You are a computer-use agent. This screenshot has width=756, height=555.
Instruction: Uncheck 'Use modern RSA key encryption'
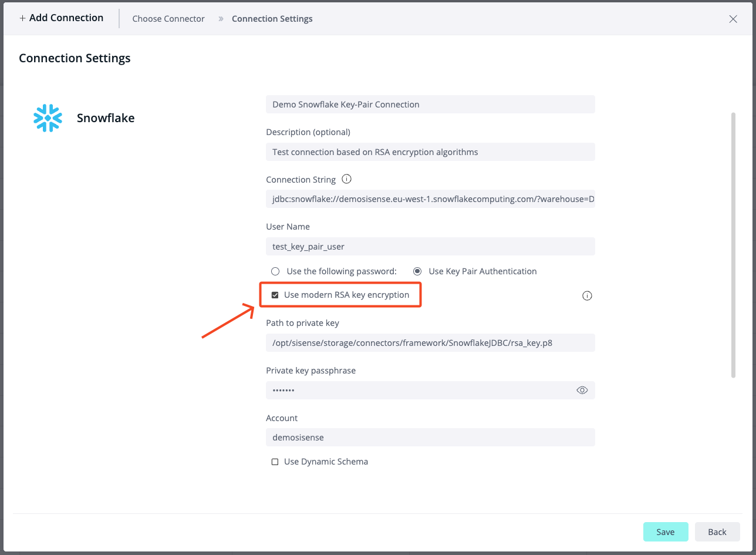pyautogui.click(x=275, y=295)
